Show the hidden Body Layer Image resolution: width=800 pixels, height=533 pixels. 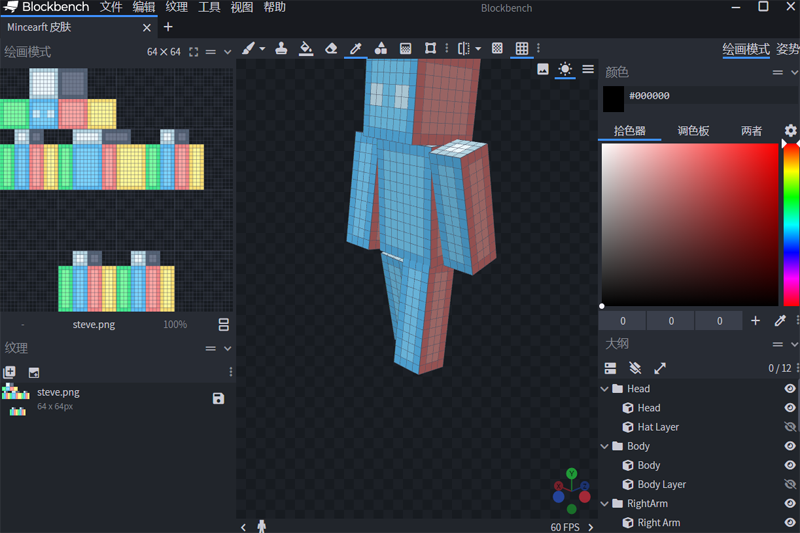coord(789,484)
